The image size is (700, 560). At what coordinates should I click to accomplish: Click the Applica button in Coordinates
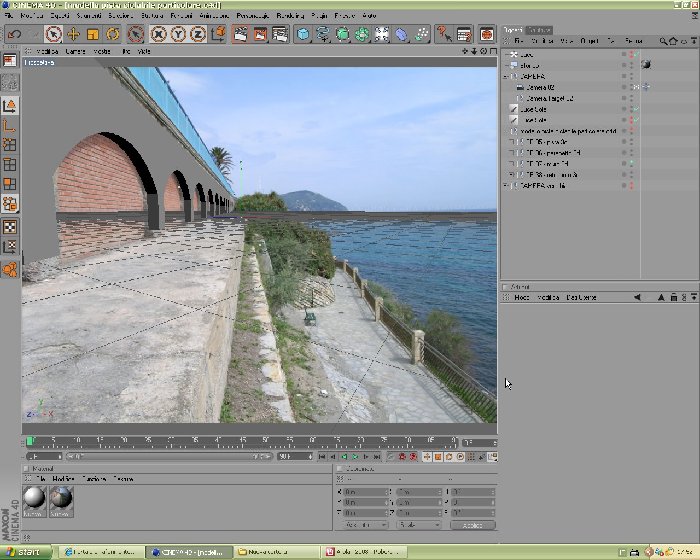tap(473, 526)
